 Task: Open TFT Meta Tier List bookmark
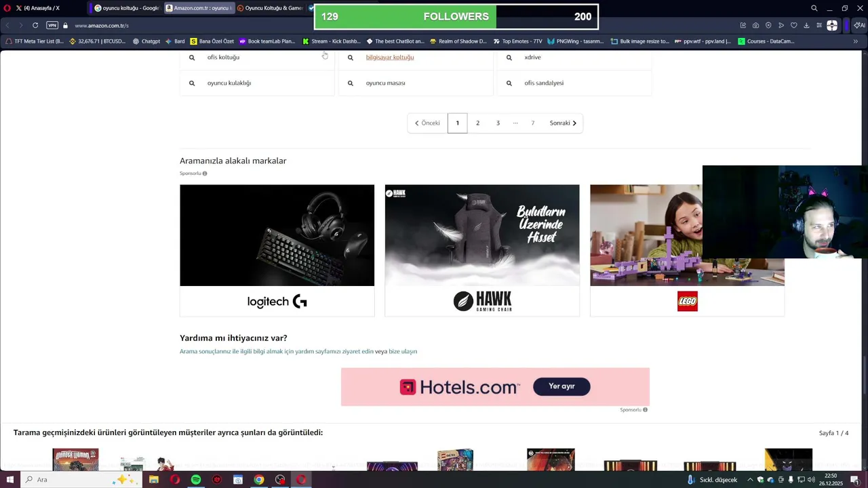pyautogui.click(x=35, y=41)
